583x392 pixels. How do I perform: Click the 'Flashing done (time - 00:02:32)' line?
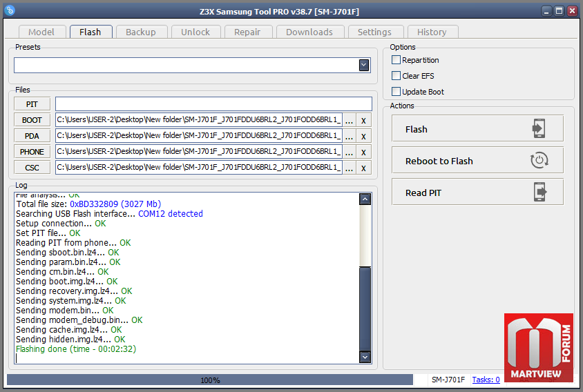pyautogui.click(x=76, y=349)
